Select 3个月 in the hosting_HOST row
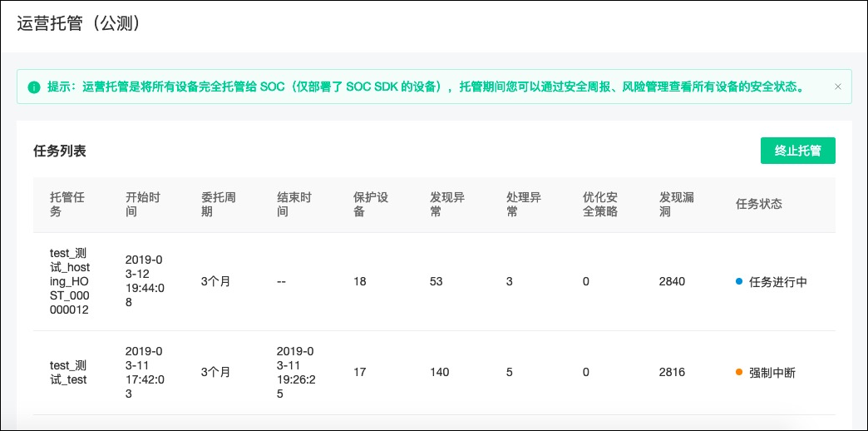The height and width of the screenshot is (431, 868). (215, 281)
